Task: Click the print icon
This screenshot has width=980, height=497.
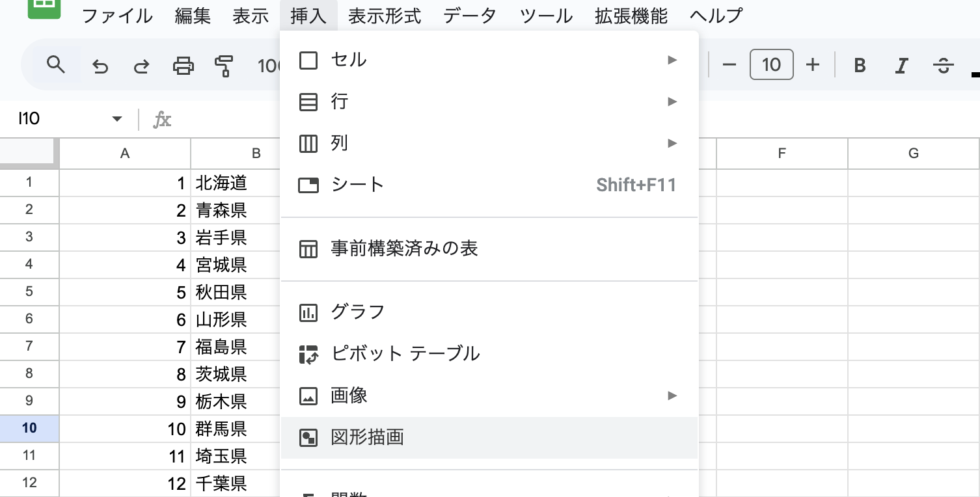Action: click(x=183, y=66)
